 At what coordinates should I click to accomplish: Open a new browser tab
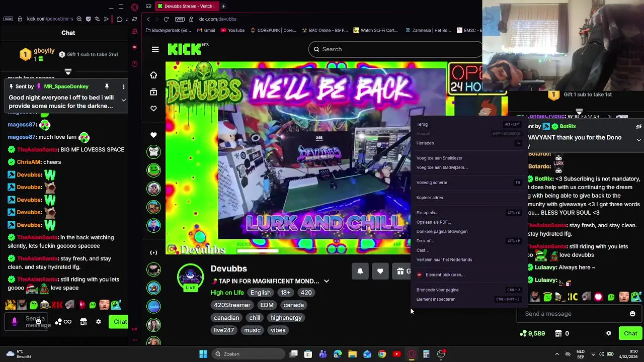pyautogui.click(x=223, y=6)
